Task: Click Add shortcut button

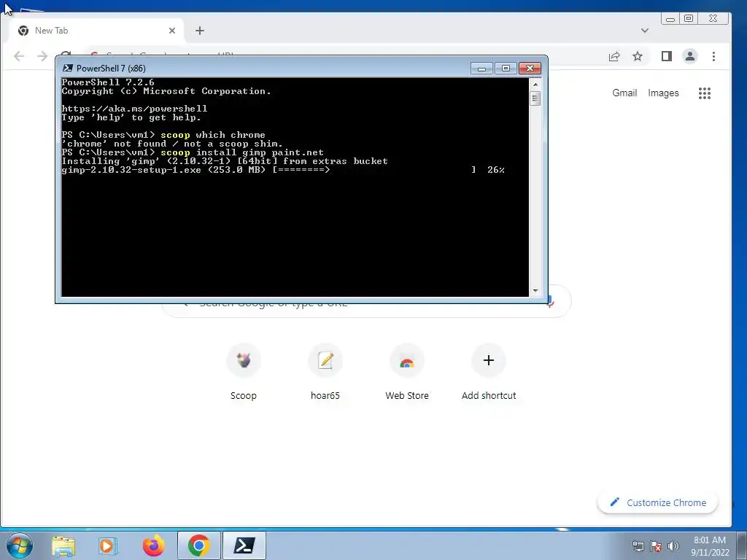Action: (x=489, y=371)
